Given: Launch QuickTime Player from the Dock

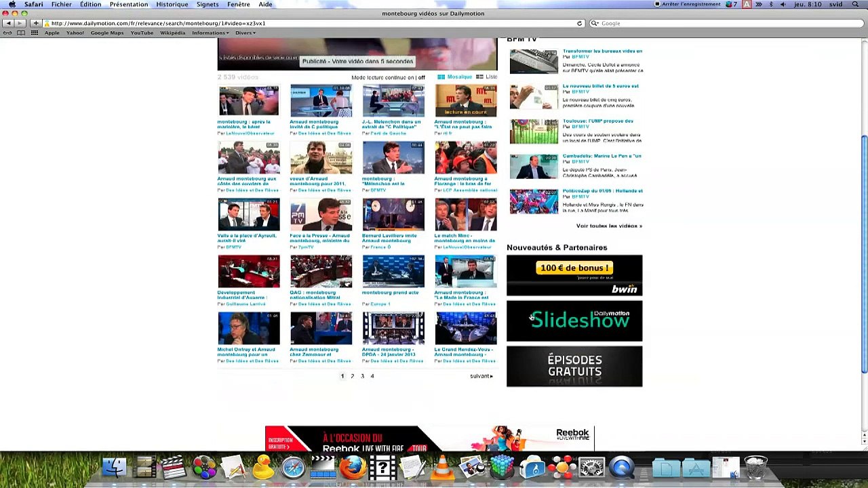Looking at the screenshot, I should point(621,468).
